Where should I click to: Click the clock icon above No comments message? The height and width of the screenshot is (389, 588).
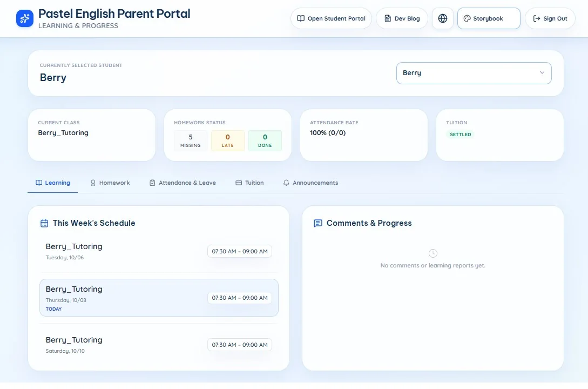432,253
